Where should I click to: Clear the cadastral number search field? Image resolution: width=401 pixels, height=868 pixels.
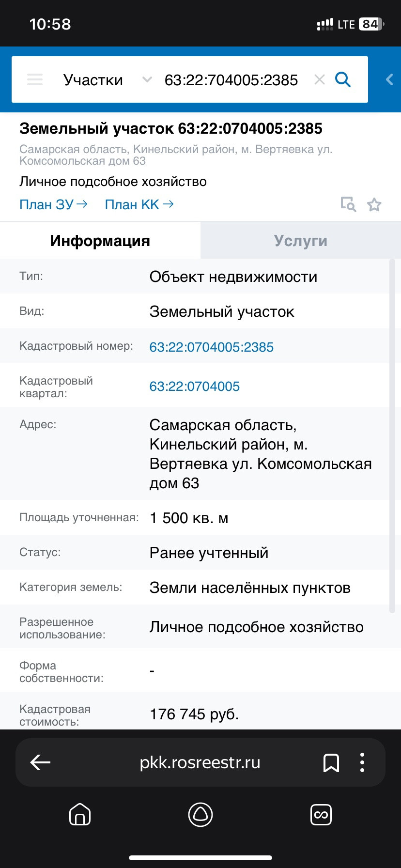pos(319,79)
